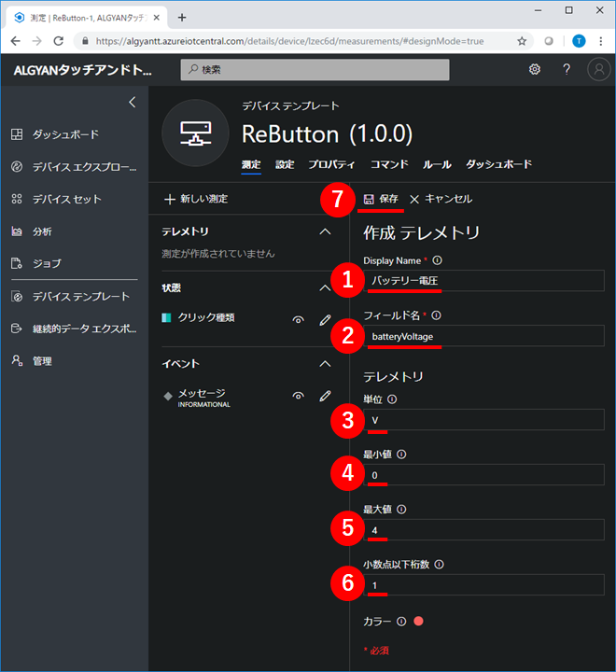Switch to the 設定 tab
616x672 pixels.
(285, 164)
